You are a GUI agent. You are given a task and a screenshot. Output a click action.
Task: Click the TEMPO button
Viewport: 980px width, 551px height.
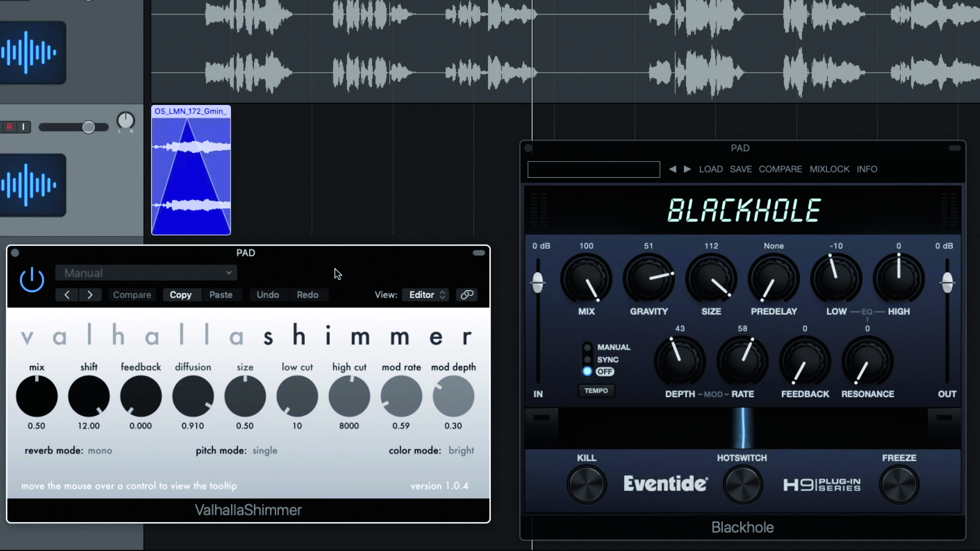(x=596, y=391)
